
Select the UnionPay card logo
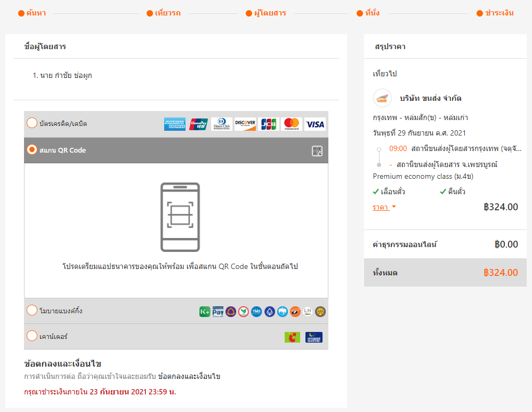(198, 124)
